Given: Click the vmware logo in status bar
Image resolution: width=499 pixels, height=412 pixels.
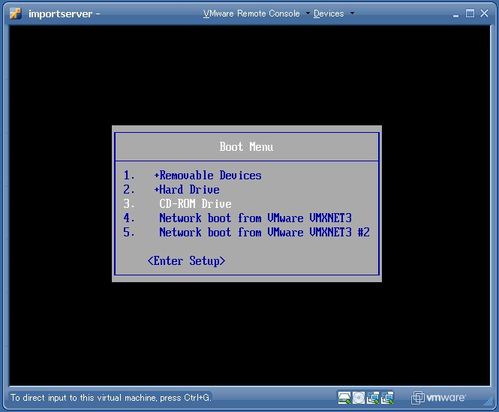Looking at the screenshot, I should coord(438,398).
